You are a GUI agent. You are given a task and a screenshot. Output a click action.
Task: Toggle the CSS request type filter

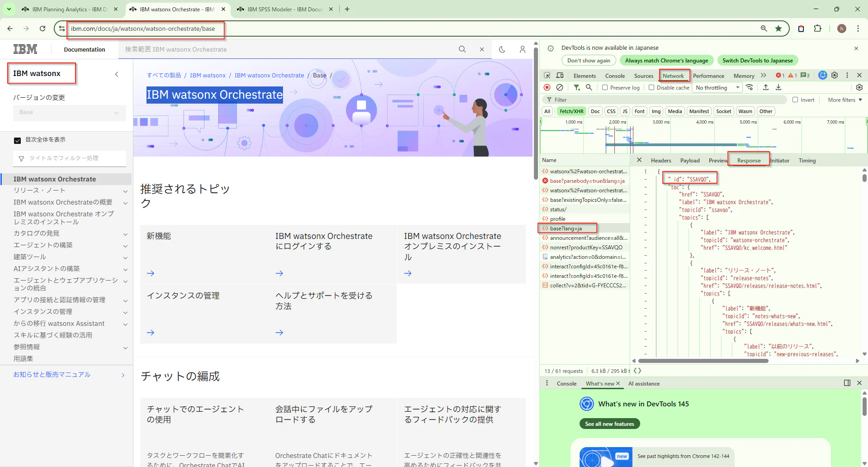pos(611,111)
